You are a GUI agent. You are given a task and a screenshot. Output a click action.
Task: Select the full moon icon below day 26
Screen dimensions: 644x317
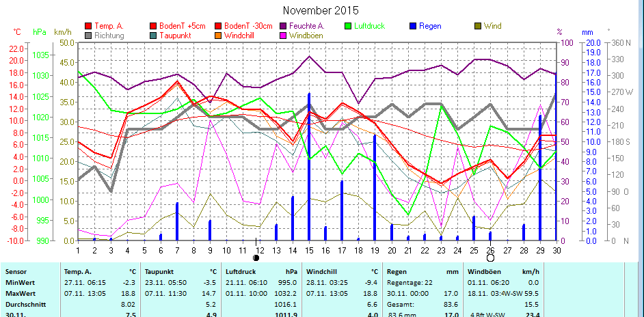pos(490,258)
